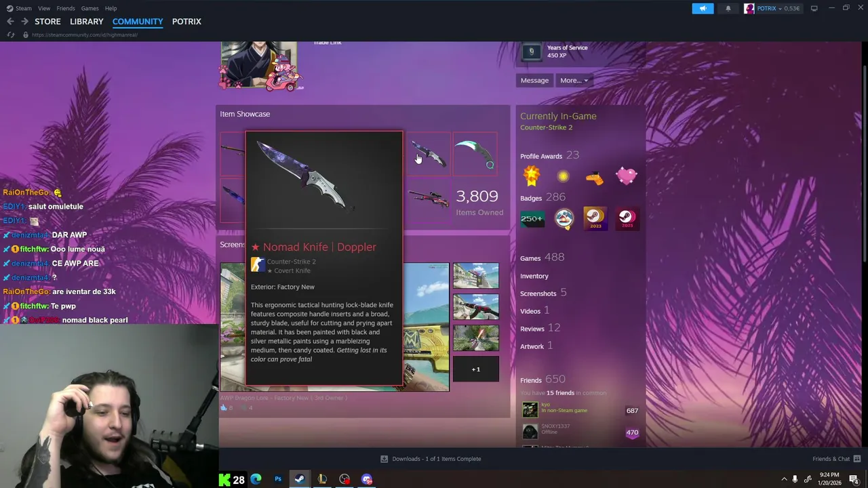This screenshot has width=868, height=488.
Task: Open the top small screenshot thumbnail
Action: pyautogui.click(x=475, y=276)
